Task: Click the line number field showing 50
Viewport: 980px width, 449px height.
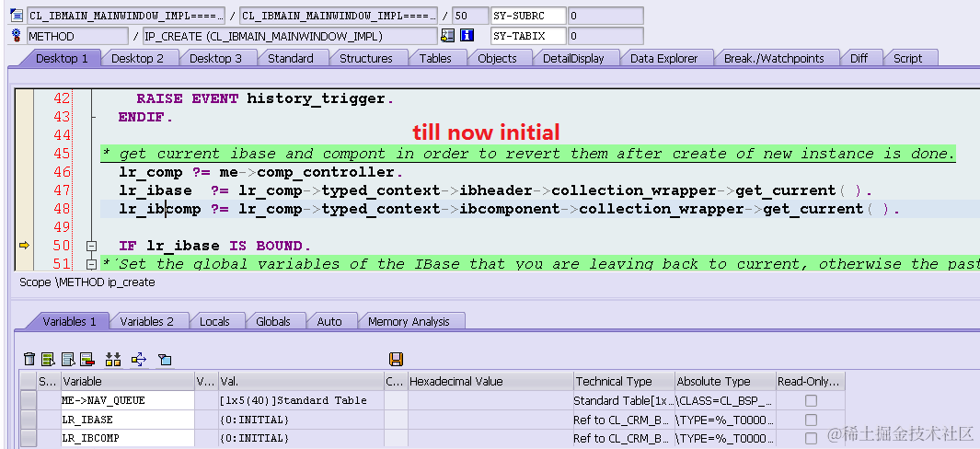Action: (x=469, y=16)
